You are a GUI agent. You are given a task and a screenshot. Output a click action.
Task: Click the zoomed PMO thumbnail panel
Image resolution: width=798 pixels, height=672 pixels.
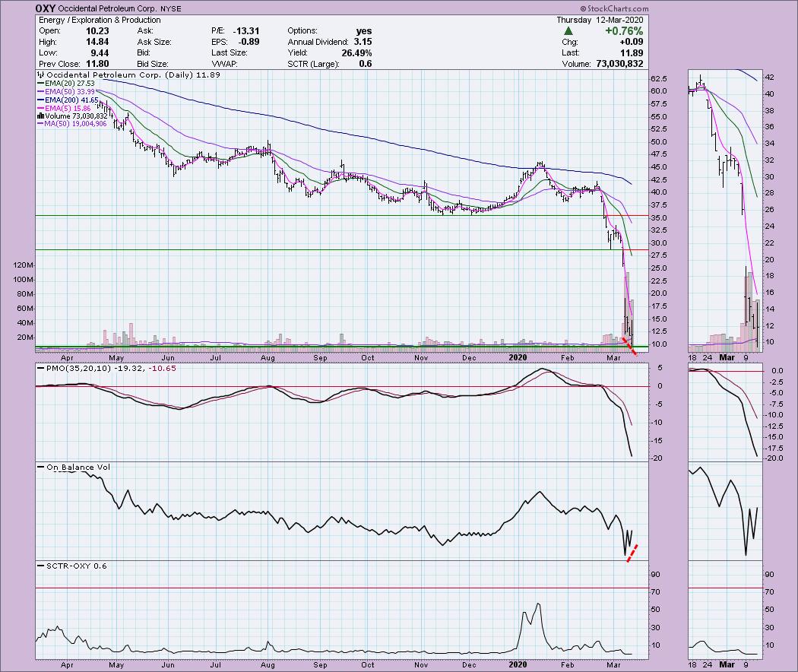click(725, 412)
